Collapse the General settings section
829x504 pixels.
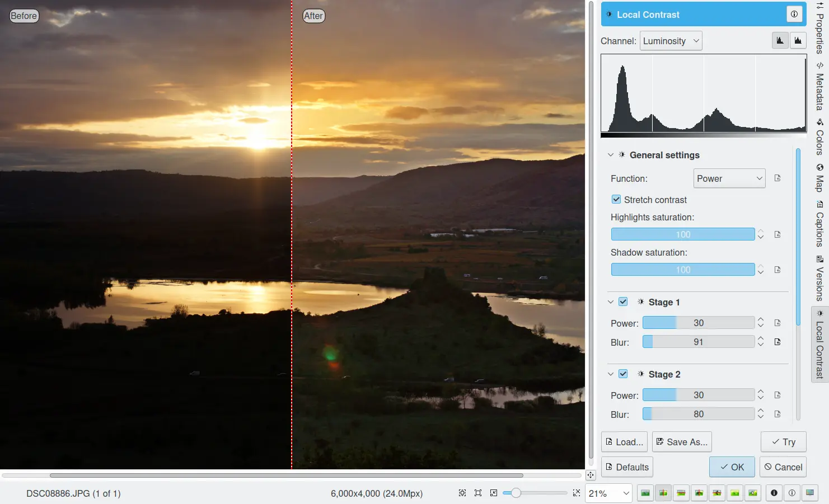(x=611, y=155)
